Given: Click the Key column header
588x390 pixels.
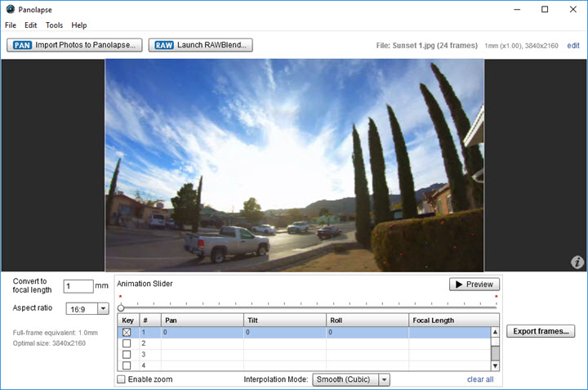Looking at the screenshot, I should (x=128, y=321).
